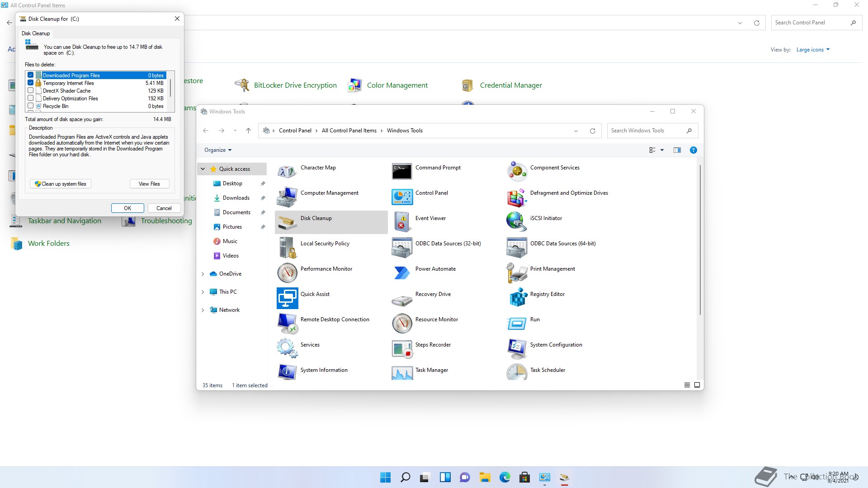This screenshot has width=868, height=488.
Task: Select the Disk Cleanup tab
Action: coord(36,33)
